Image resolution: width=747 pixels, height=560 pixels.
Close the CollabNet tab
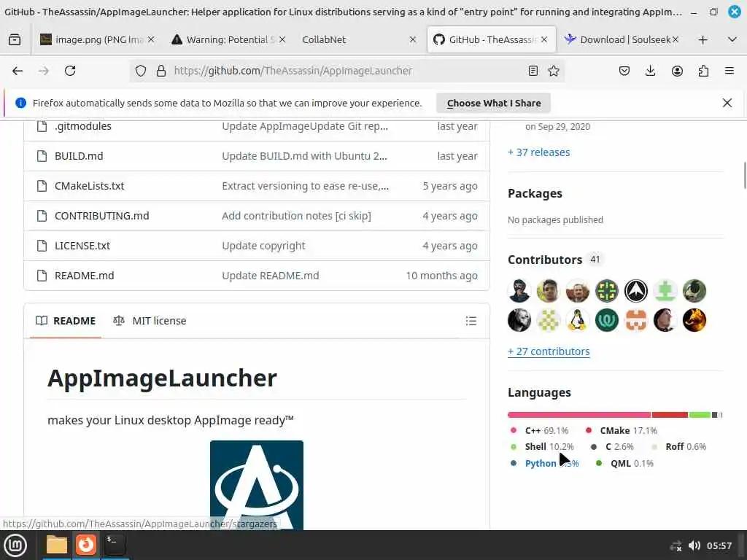tap(413, 39)
